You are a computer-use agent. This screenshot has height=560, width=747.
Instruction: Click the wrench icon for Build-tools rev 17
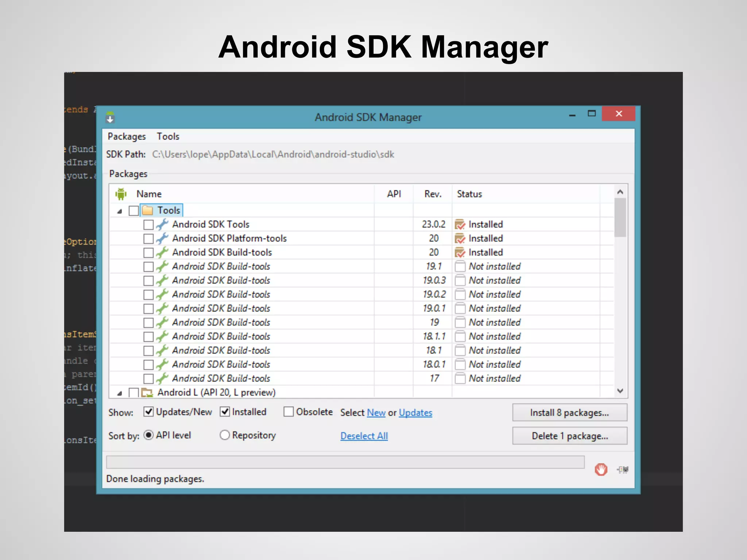click(162, 378)
